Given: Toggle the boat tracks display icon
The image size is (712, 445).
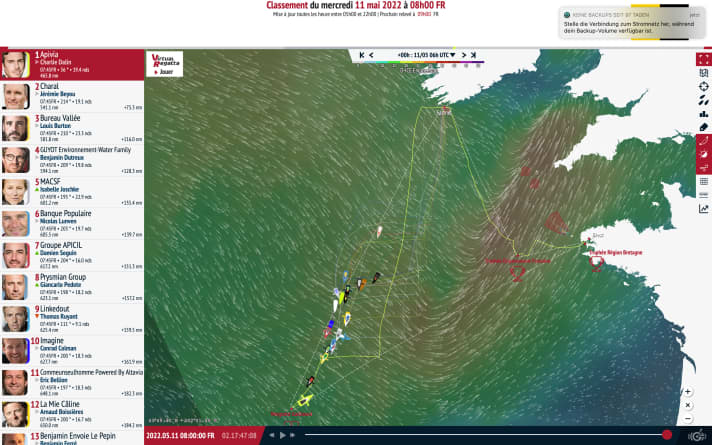Looking at the screenshot, I should (x=703, y=141).
